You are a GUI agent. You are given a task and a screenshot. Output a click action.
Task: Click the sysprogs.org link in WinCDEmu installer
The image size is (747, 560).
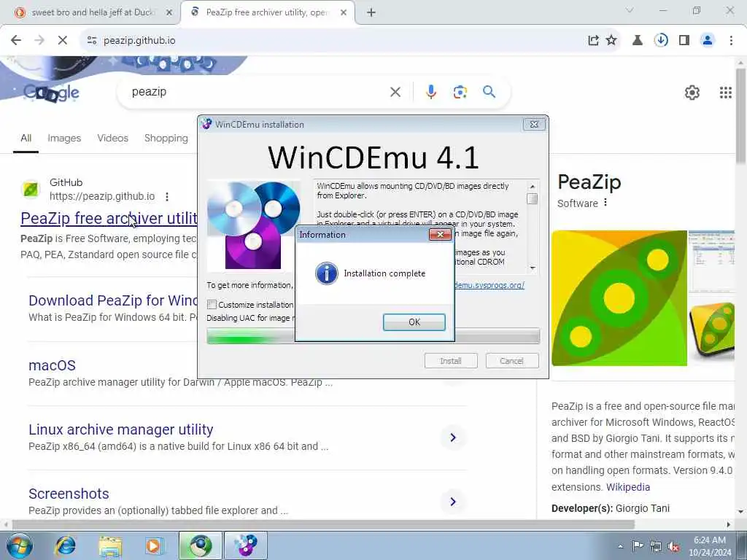(489, 285)
